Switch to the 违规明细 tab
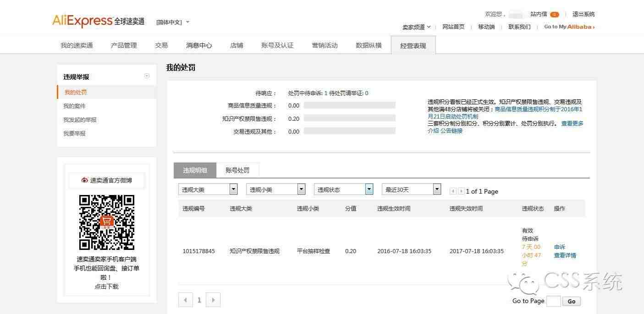Viewport: 644px width, 314px height. pos(195,170)
